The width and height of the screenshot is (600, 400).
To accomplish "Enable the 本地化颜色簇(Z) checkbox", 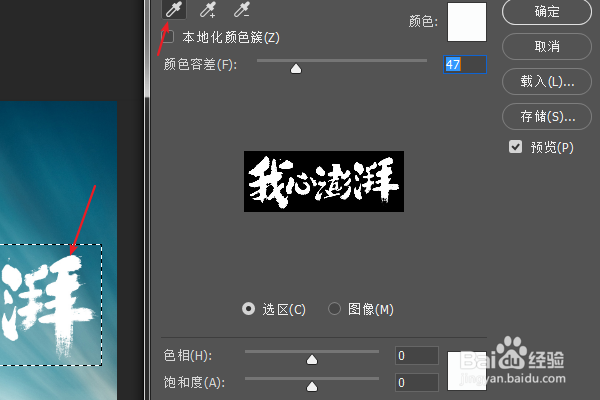I will 168,37.
